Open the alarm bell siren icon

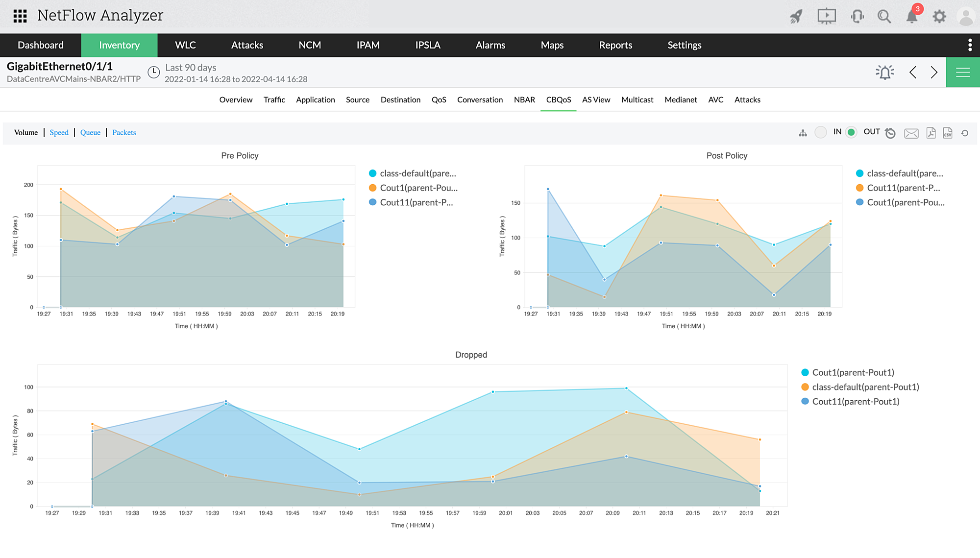(x=884, y=73)
